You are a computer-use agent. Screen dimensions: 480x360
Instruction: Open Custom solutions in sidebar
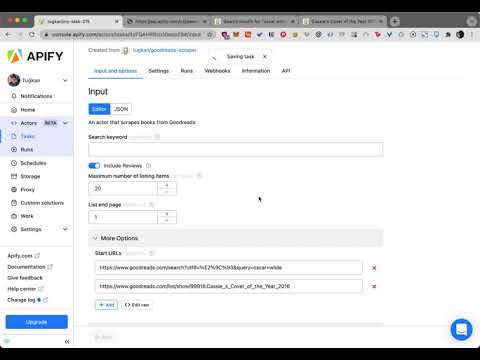[37, 203]
